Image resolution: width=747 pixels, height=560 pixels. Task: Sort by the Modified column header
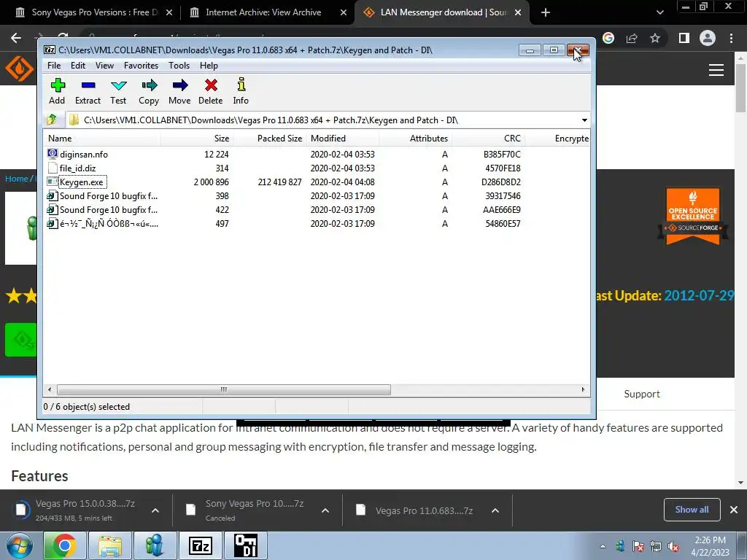click(343, 139)
